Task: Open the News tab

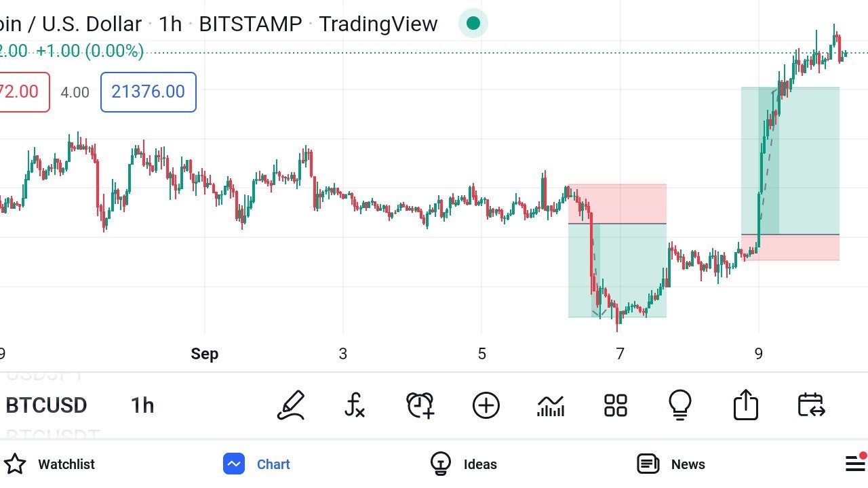Action: (670, 464)
